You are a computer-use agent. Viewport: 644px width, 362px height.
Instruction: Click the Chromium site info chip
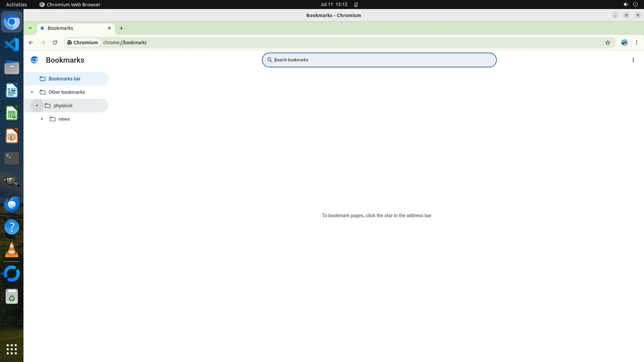(83, 43)
